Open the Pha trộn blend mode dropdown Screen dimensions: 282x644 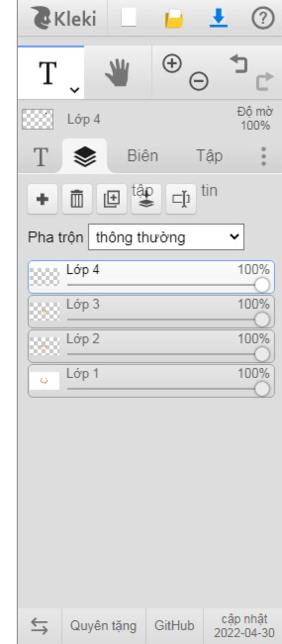click(x=166, y=237)
